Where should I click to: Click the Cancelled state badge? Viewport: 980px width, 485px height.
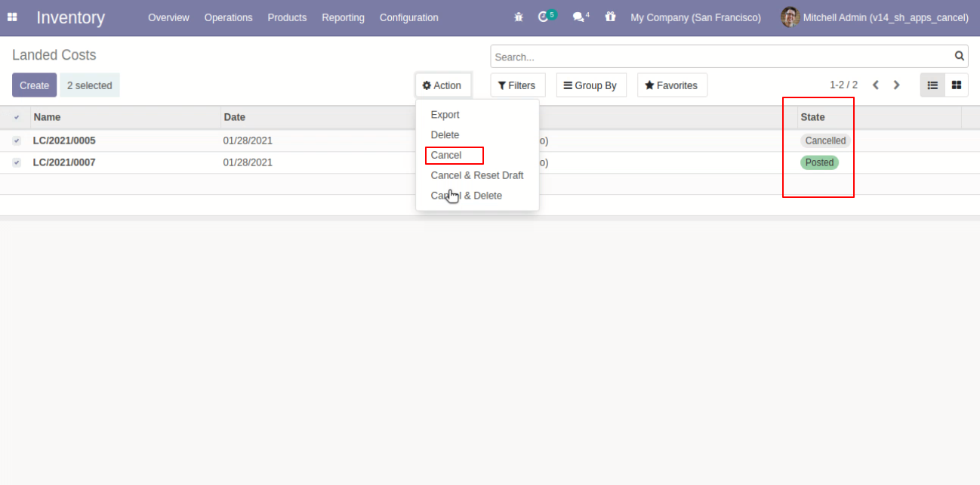[825, 141]
